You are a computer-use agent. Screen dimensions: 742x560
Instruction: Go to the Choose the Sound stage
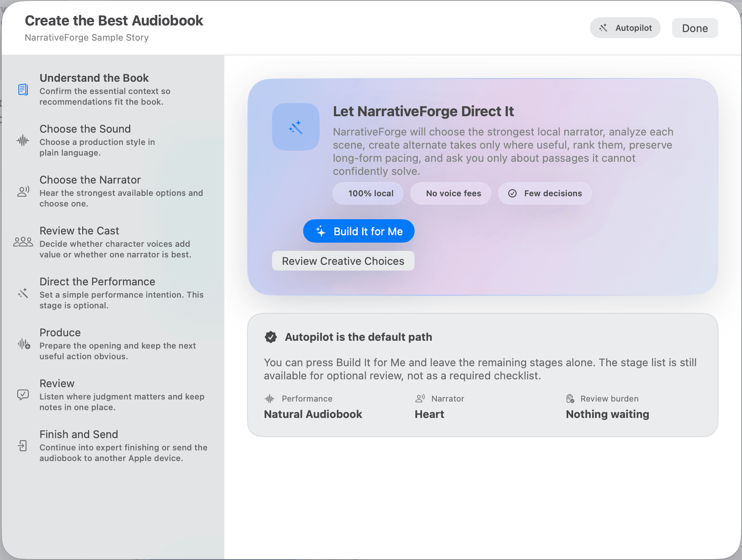[x=113, y=140]
